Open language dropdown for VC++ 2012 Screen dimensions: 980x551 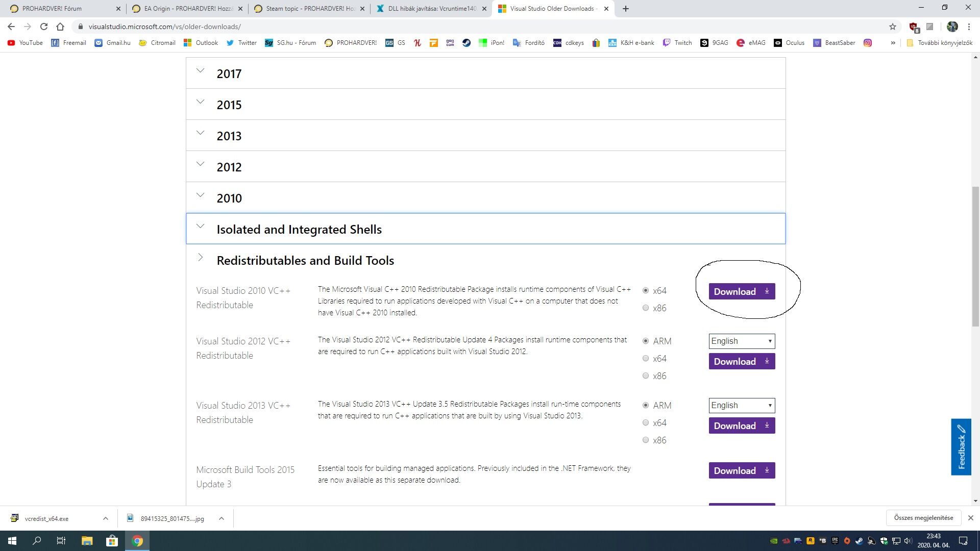[x=742, y=341]
